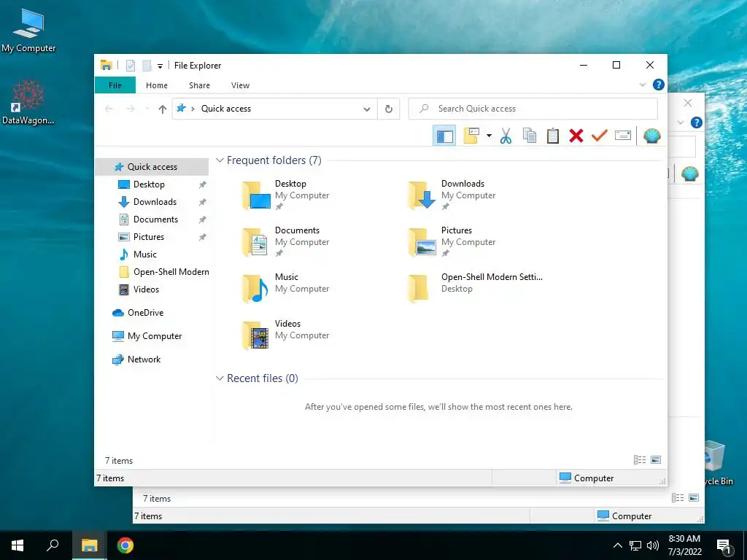Open the Home ribbon tab
747x560 pixels.
click(x=157, y=85)
